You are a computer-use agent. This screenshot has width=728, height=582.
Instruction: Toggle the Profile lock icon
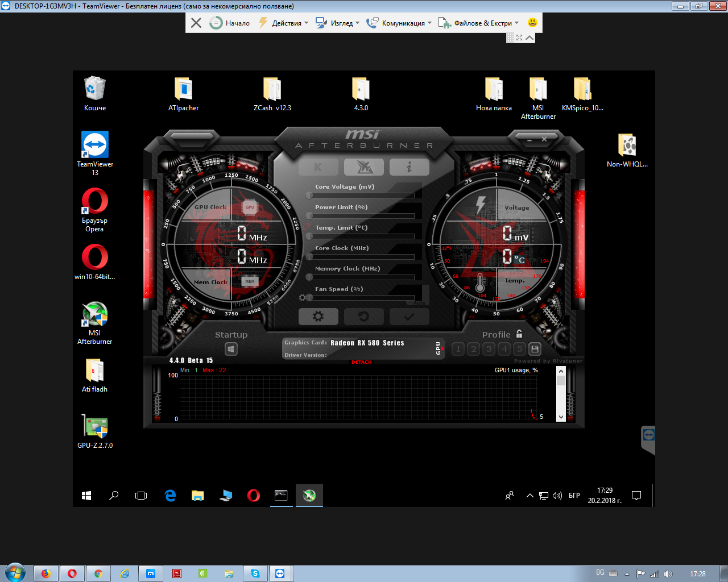tap(519, 334)
